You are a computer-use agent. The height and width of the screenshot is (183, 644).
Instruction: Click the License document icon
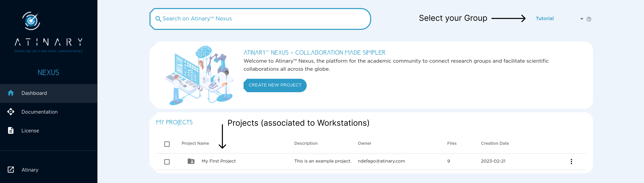click(x=11, y=130)
